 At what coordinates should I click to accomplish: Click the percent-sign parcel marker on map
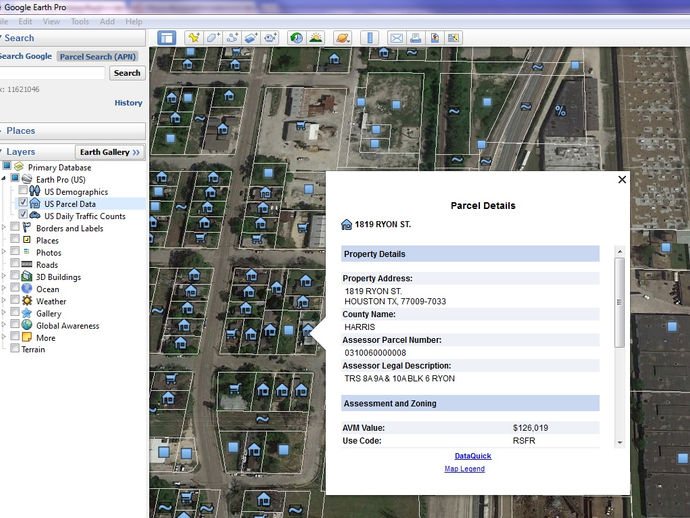coord(560,111)
